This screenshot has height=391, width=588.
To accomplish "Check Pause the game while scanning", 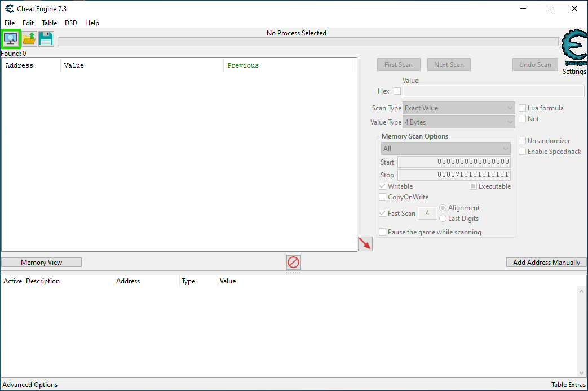I will [382, 232].
